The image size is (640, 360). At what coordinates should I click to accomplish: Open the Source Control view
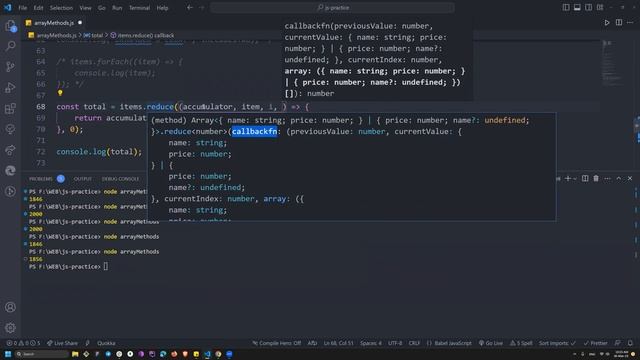[10, 67]
